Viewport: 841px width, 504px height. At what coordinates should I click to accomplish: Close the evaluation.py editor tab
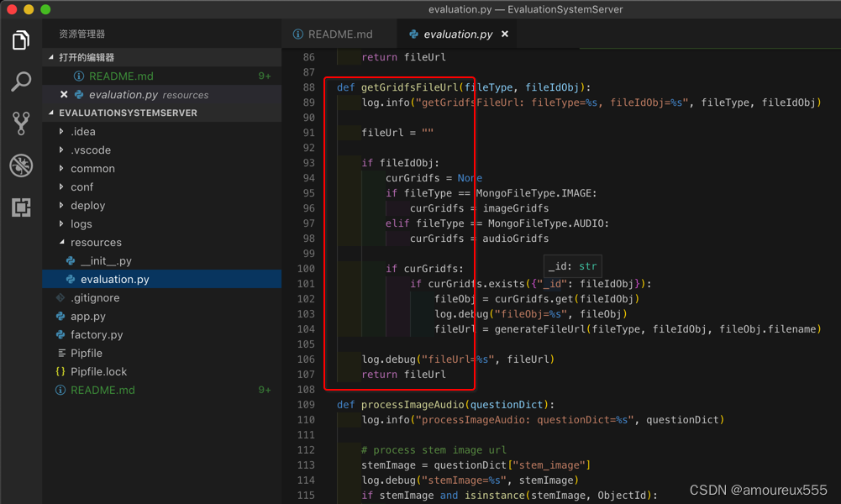[505, 34]
